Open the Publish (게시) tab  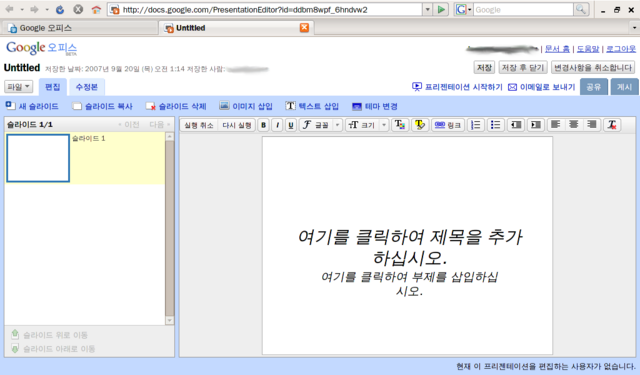624,87
